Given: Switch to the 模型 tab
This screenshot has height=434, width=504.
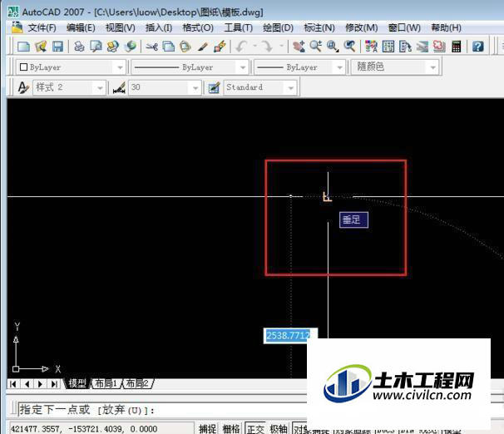Looking at the screenshot, I should tap(77, 383).
